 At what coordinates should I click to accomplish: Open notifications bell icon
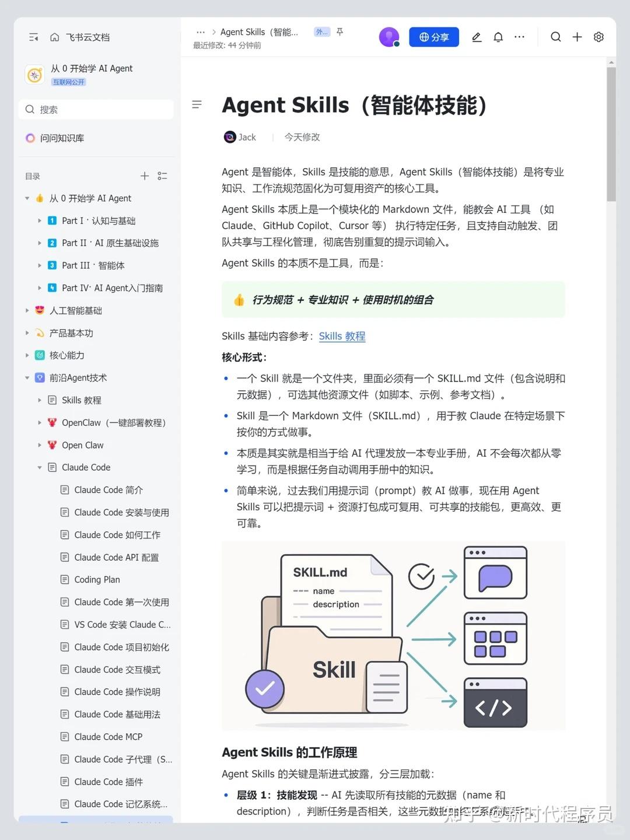[498, 37]
